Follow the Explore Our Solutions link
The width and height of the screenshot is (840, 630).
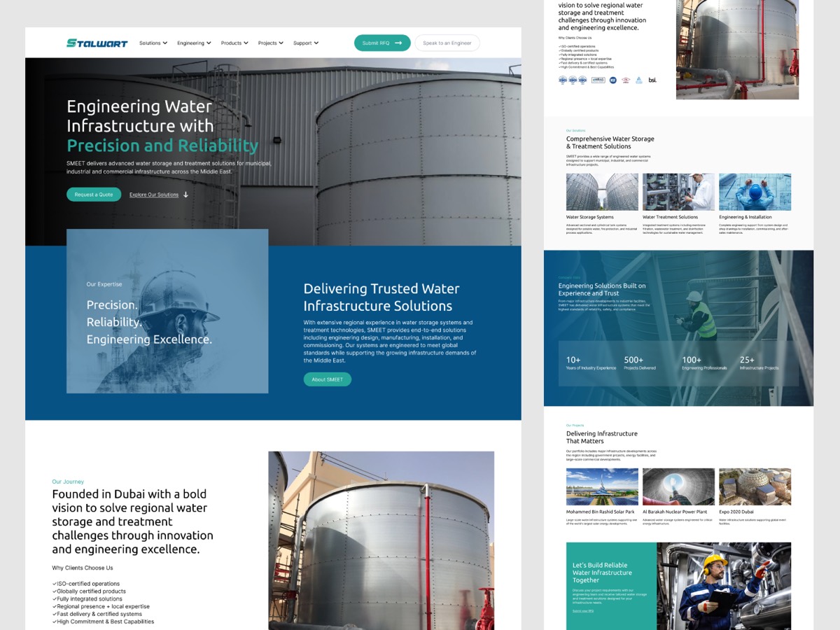[154, 195]
